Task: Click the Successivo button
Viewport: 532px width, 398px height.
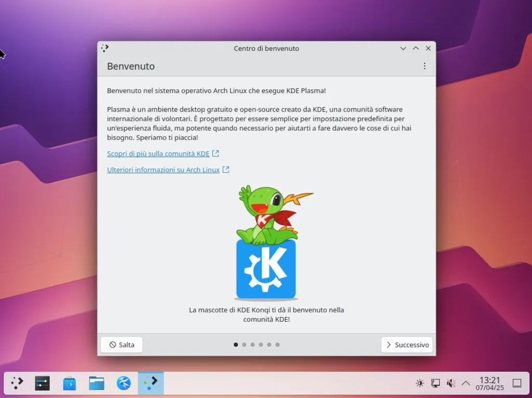Action: pos(407,344)
